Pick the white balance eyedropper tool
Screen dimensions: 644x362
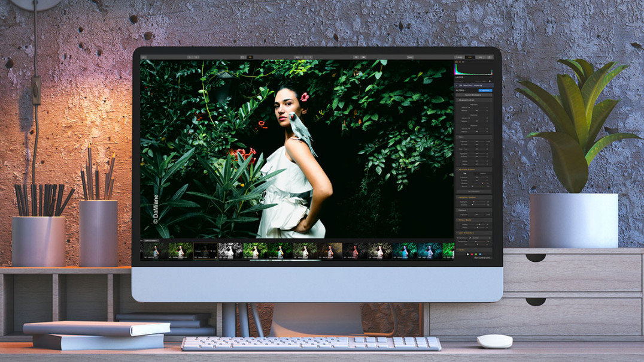(x=470, y=238)
